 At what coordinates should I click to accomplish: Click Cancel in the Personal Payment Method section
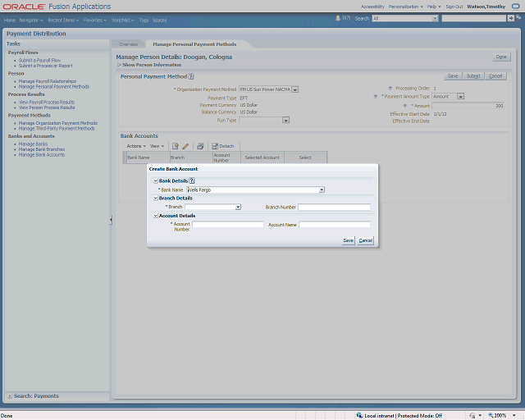pos(495,76)
